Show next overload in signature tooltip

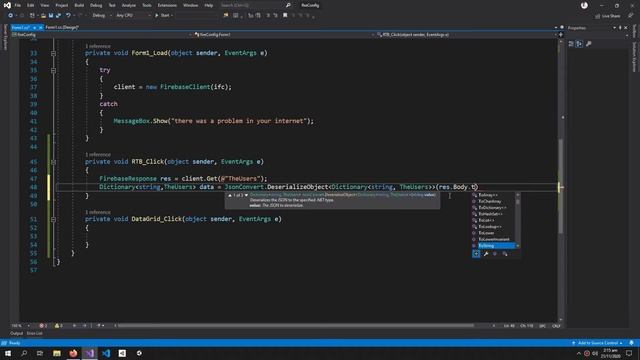pos(246,196)
